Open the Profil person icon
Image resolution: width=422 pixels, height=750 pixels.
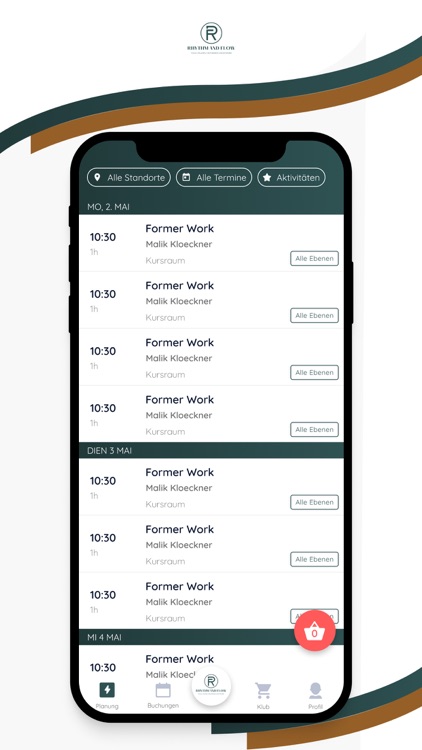point(315,690)
